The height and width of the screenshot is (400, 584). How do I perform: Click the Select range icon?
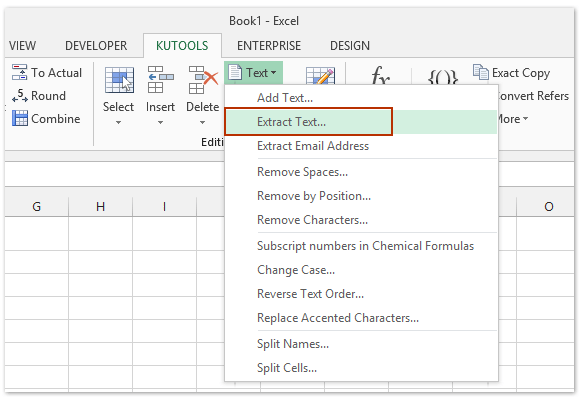point(119,80)
